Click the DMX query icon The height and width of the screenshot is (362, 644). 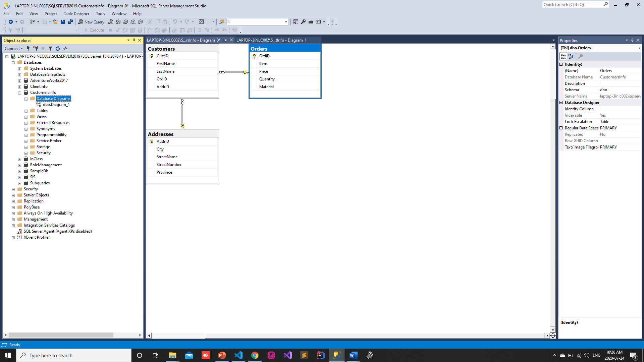[125, 22]
